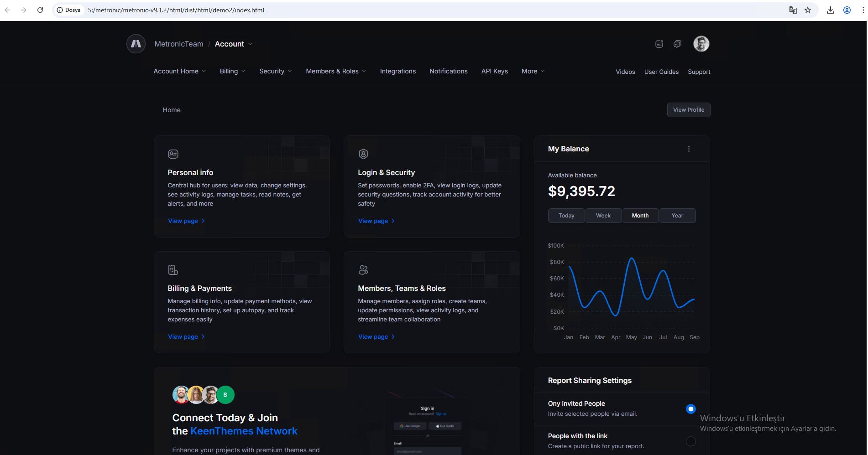Switch balance chart to Week view

603,216
